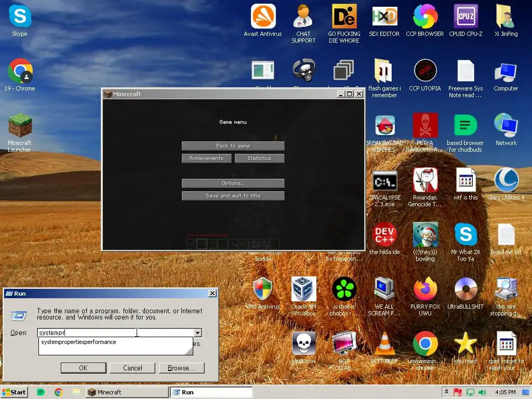The image size is (532, 399).
Task: Click the drag handle under the suggestion list
Action: (x=190, y=352)
